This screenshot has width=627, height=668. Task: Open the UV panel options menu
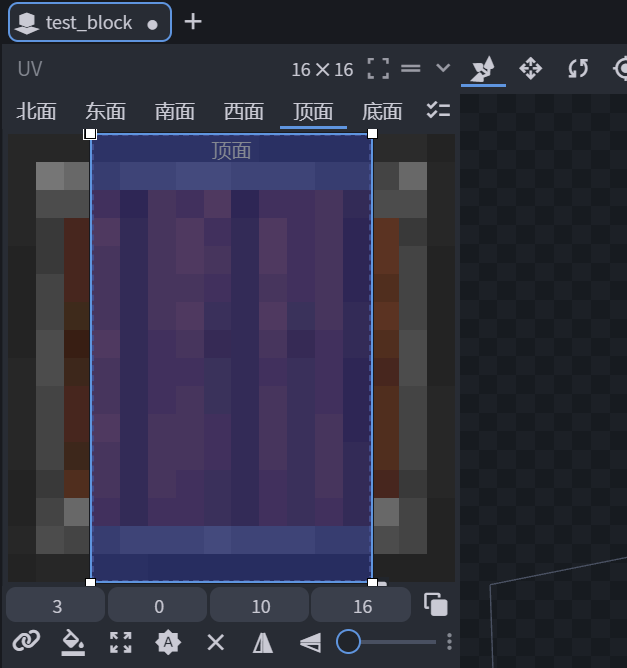click(411, 68)
